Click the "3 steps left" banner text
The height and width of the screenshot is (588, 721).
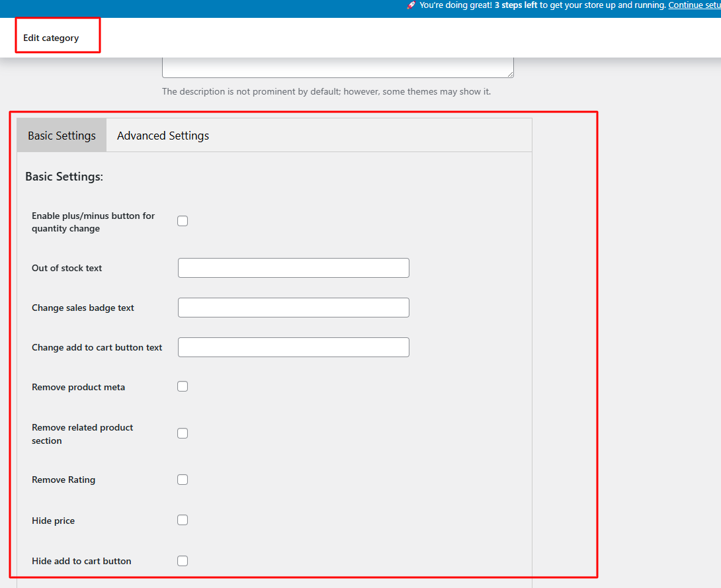516,5
